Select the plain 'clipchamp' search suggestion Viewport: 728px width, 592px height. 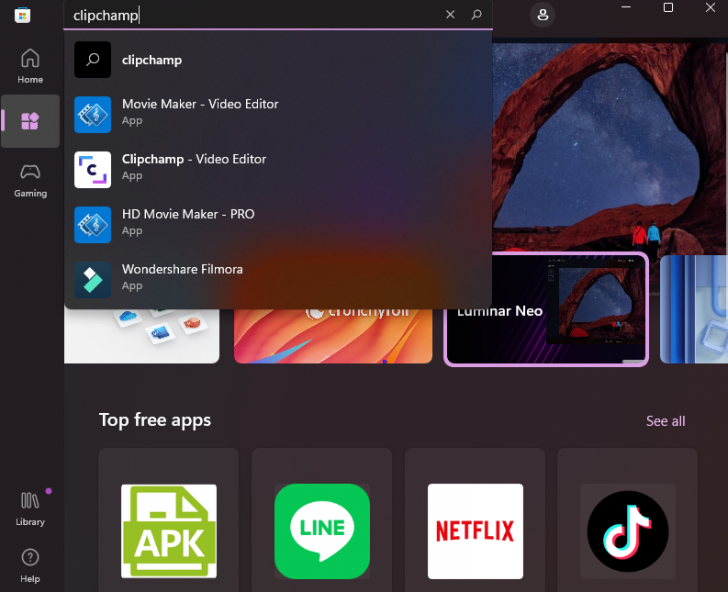(x=278, y=59)
